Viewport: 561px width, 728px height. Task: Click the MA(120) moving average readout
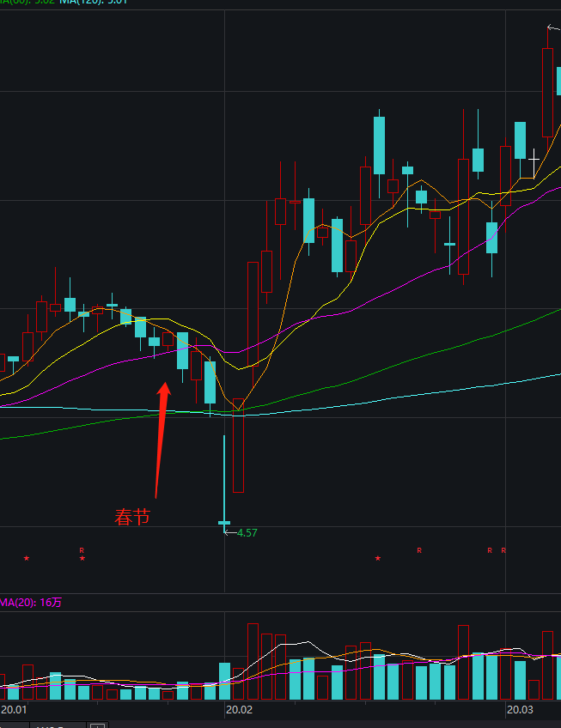click(93, 2)
